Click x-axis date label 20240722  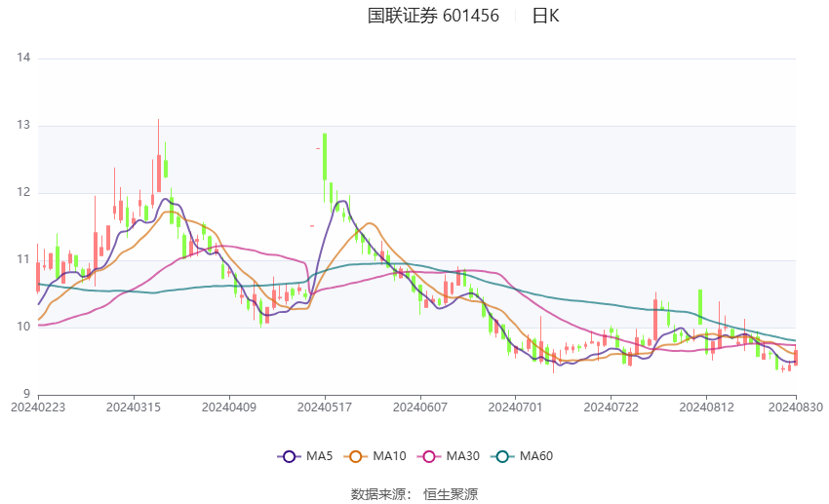tap(611, 407)
